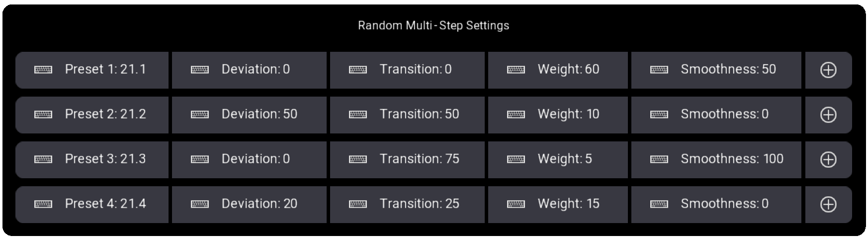Select Transition: 0 in Preset 1 row
This screenshot has width=868, height=240.
[x=407, y=70]
